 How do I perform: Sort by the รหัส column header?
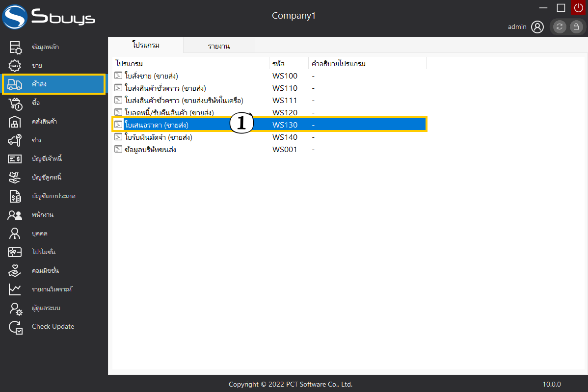[x=279, y=64]
